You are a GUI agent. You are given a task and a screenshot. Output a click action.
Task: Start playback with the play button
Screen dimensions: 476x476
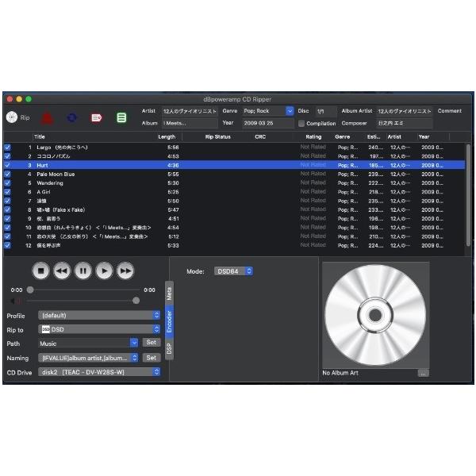tap(104, 271)
